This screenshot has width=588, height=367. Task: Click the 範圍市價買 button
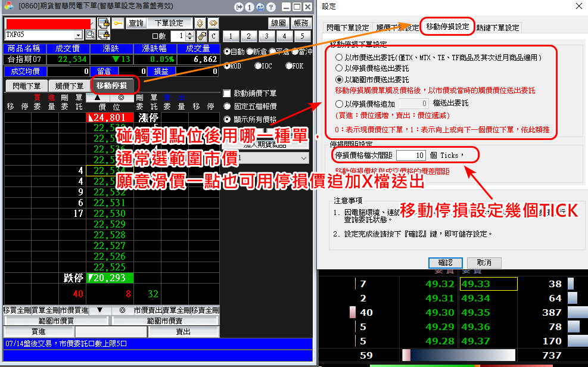pyautogui.click(x=56, y=321)
